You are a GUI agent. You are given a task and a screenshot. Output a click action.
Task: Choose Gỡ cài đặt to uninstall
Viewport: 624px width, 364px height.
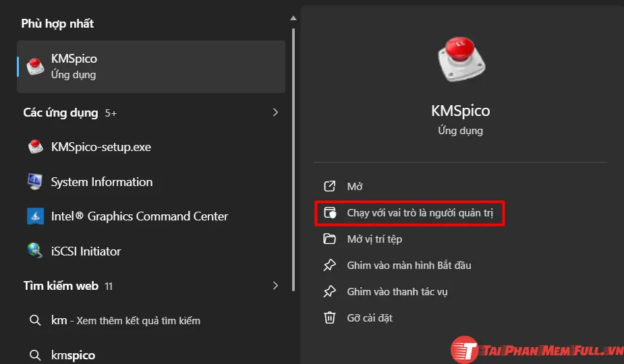click(x=461, y=318)
